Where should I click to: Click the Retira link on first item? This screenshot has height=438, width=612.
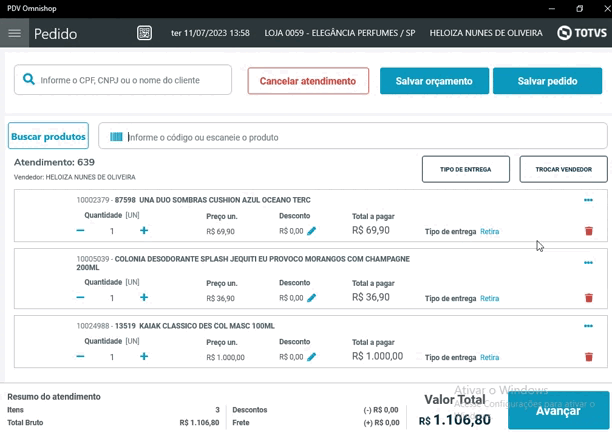pyautogui.click(x=489, y=232)
